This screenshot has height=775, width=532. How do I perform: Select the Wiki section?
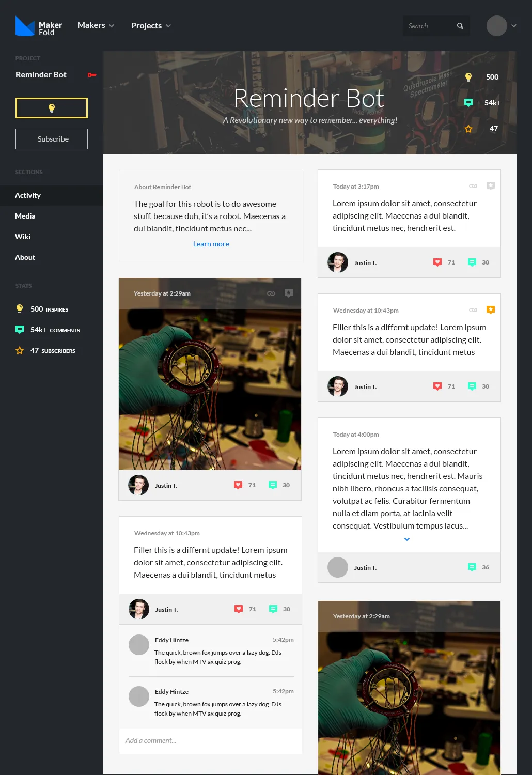click(52, 237)
